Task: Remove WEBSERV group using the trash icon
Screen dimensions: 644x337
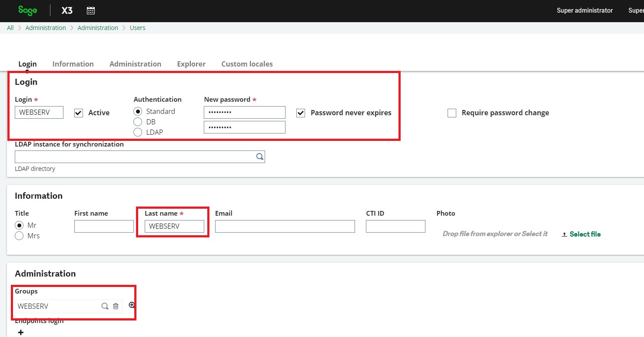Action: click(x=116, y=306)
